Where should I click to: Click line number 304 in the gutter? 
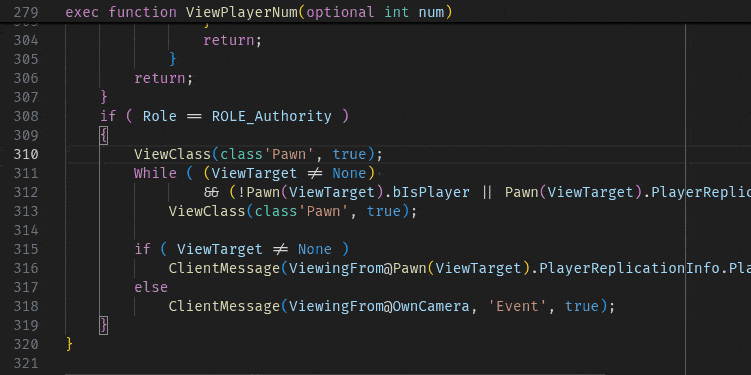click(26, 40)
